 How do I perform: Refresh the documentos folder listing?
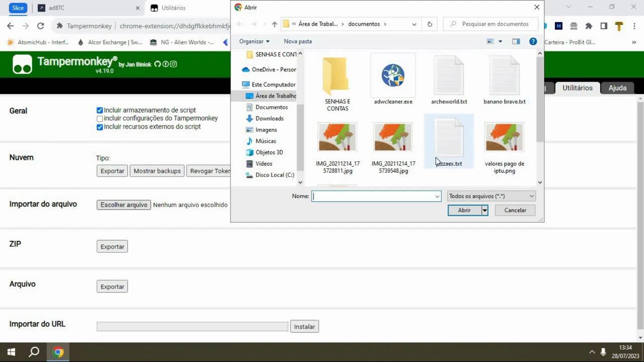430,24
